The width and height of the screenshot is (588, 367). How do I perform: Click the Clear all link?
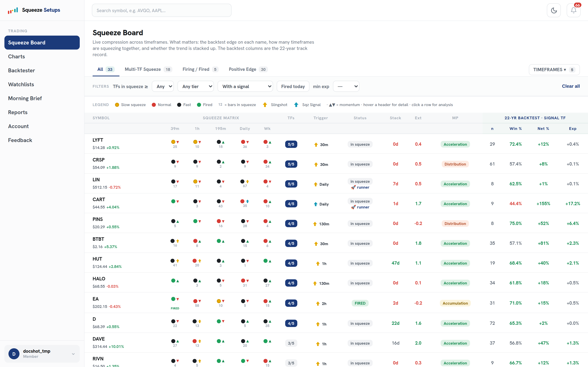tap(571, 86)
